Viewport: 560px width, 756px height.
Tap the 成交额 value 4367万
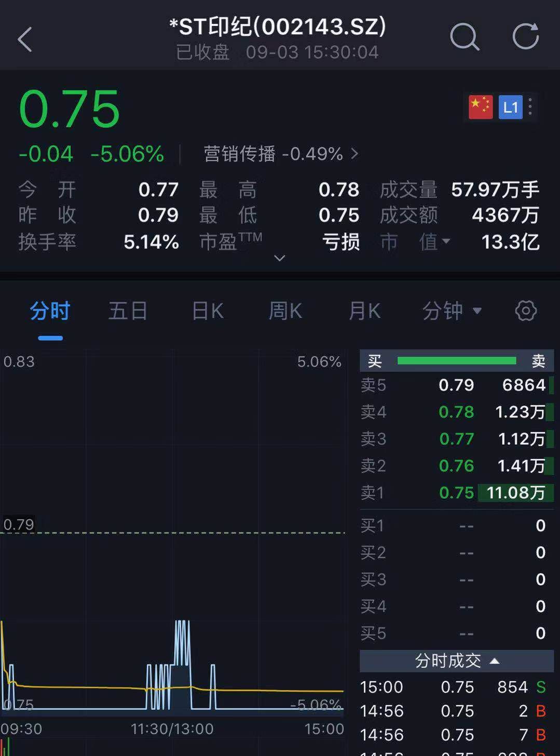(x=506, y=215)
